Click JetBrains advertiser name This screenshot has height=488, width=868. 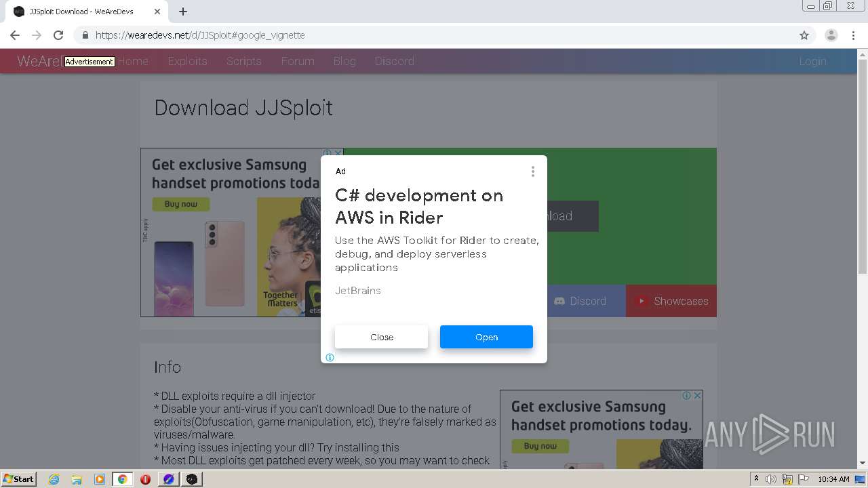358,291
